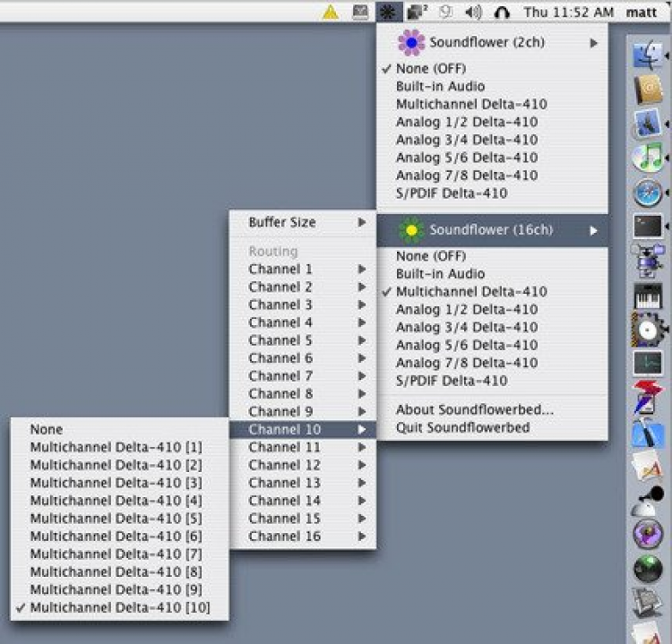Open the Channel 4 menu item
The height and width of the screenshot is (644, 672).
point(303,322)
